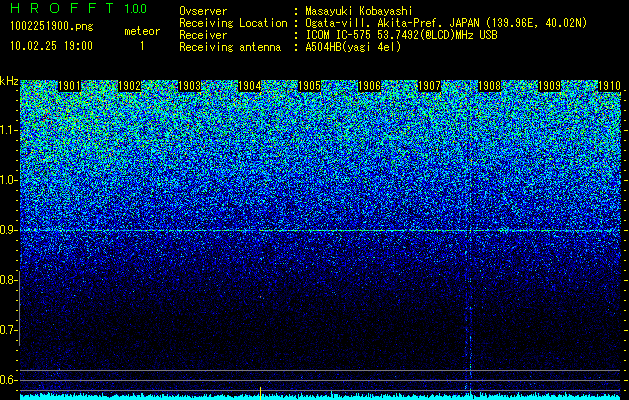Click the Receiving Location value text
The height and width of the screenshot is (400, 629).
(x=446, y=23)
